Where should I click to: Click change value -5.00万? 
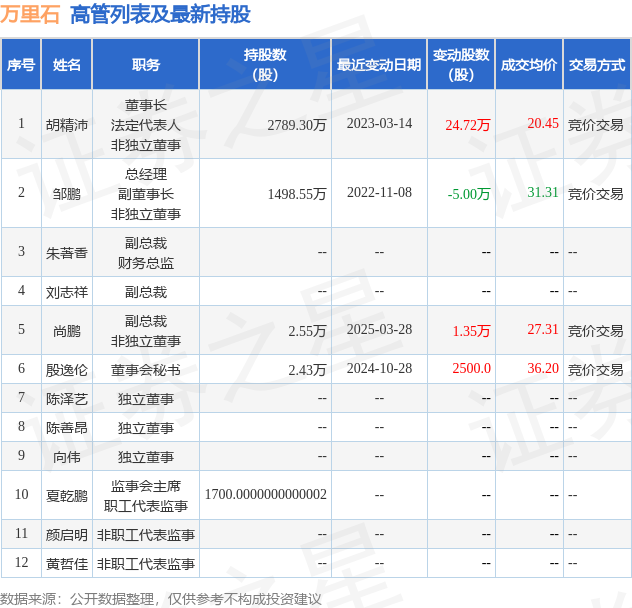469,194
